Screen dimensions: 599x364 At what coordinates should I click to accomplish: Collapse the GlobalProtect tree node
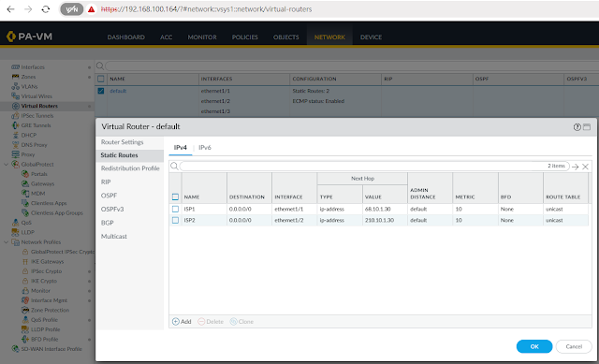tap(7, 165)
